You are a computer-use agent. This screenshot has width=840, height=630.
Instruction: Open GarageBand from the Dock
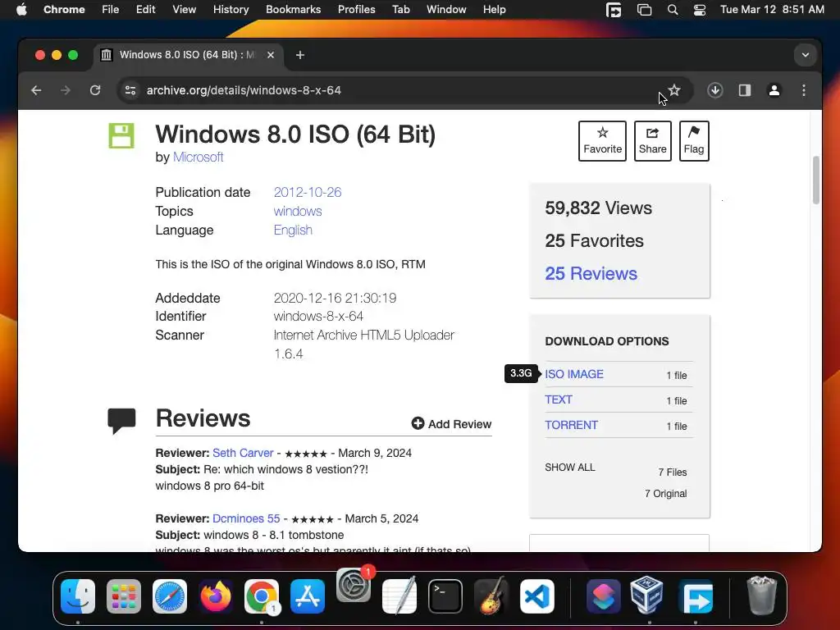click(x=491, y=596)
